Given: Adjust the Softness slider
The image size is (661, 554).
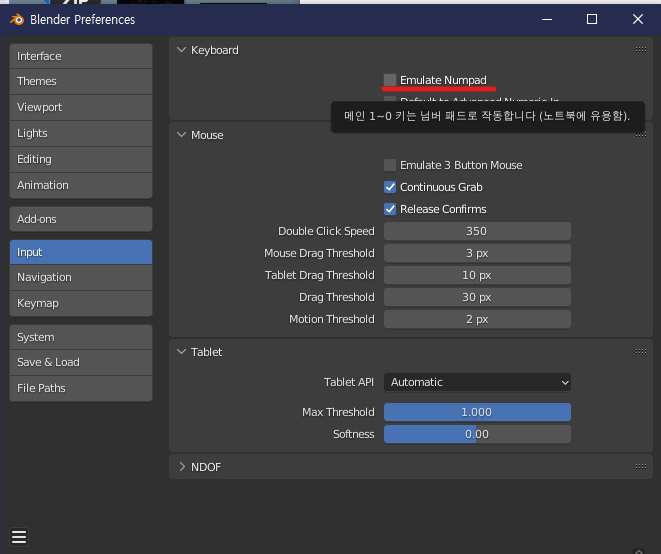Looking at the screenshot, I should point(477,434).
